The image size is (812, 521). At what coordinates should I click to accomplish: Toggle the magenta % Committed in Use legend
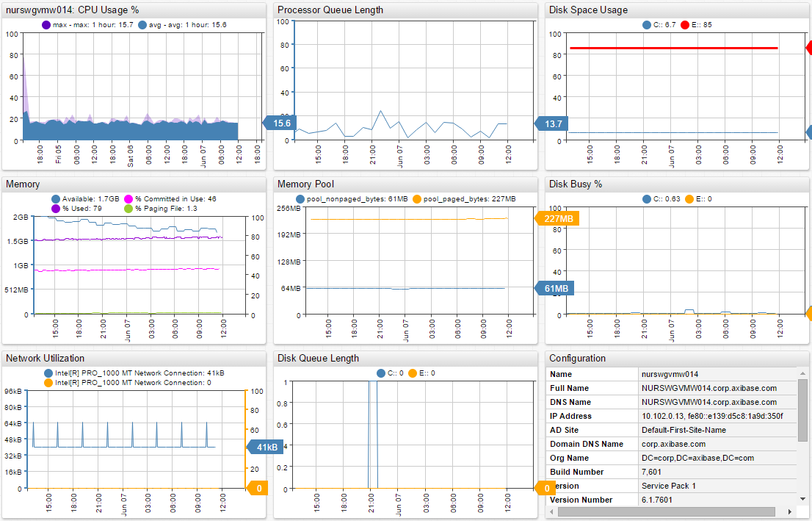coord(169,199)
